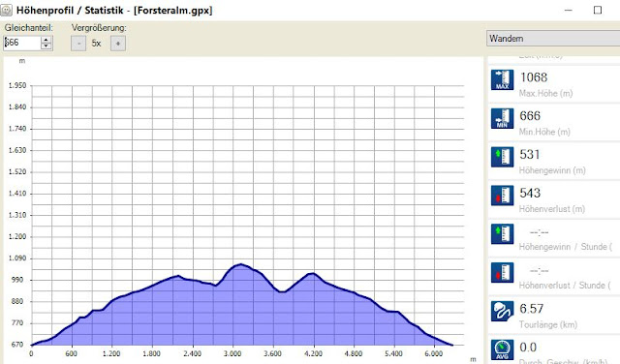This screenshot has width=620, height=364.
Task: Click the elevation profile peak near 3.000
Action: click(x=241, y=264)
